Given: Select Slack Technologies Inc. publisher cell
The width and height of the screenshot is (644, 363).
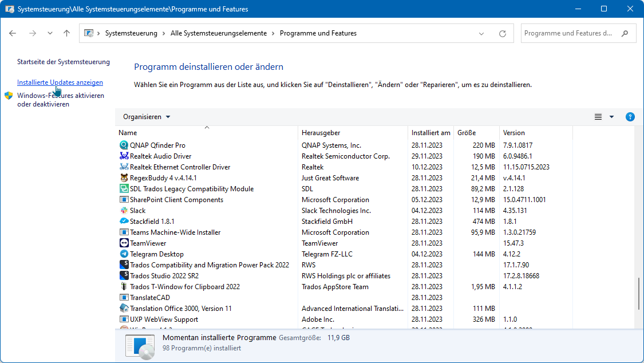Looking at the screenshot, I should (x=336, y=211).
